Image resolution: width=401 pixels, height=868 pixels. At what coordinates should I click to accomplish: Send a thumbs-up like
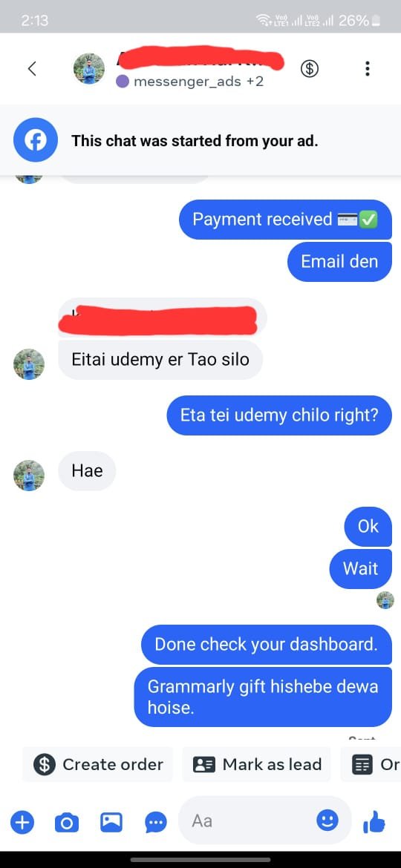click(x=374, y=822)
